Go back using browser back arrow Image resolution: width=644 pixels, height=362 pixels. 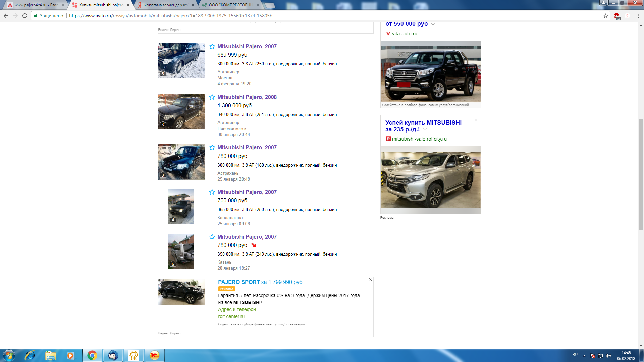tap(6, 16)
